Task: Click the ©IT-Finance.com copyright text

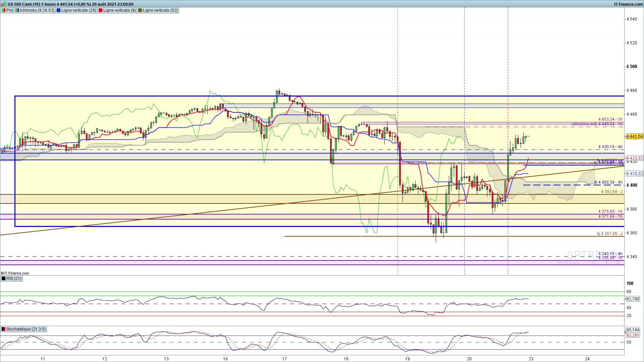Action: tap(15, 273)
